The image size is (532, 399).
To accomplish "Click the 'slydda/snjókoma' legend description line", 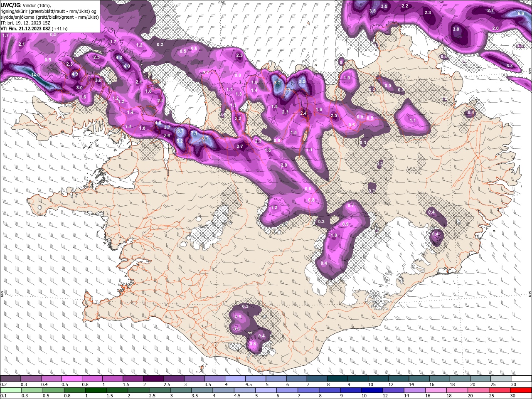I will [x=49, y=17].
